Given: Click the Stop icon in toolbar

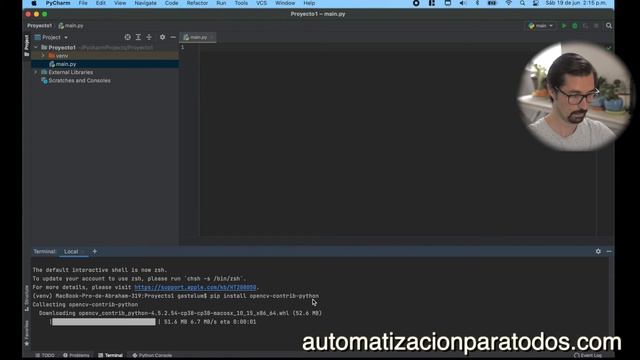Looking at the screenshot, I should [596, 26].
